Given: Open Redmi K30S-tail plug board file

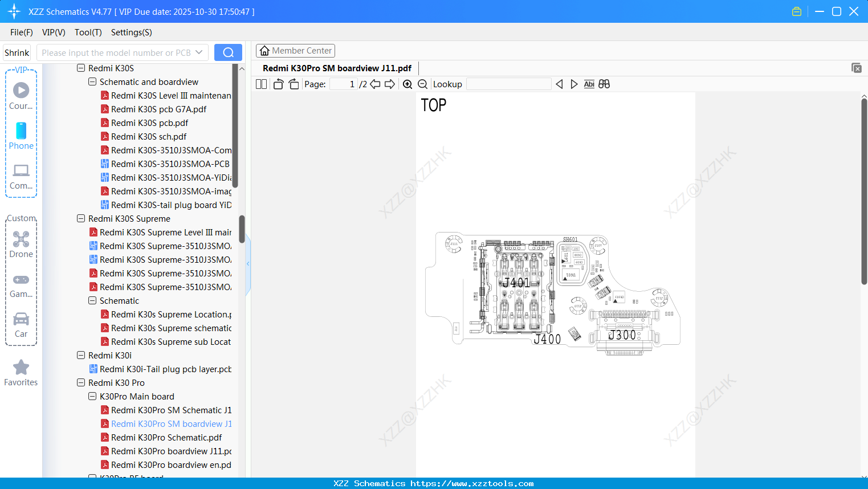Looking at the screenshot, I should (171, 205).
